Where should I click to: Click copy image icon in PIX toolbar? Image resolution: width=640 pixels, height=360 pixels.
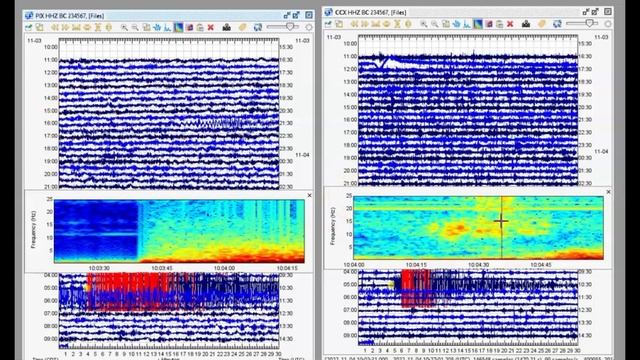pos(39,27)
